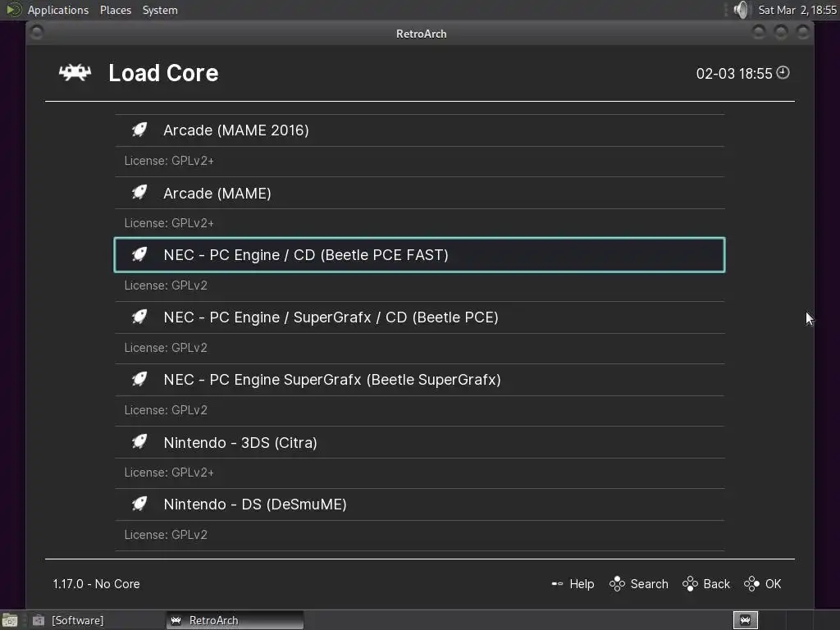The image size is (840, 630).
Task: Click the rocket icon beside Nintendo - 3DS (Citra)
Action: coord(139,442)
